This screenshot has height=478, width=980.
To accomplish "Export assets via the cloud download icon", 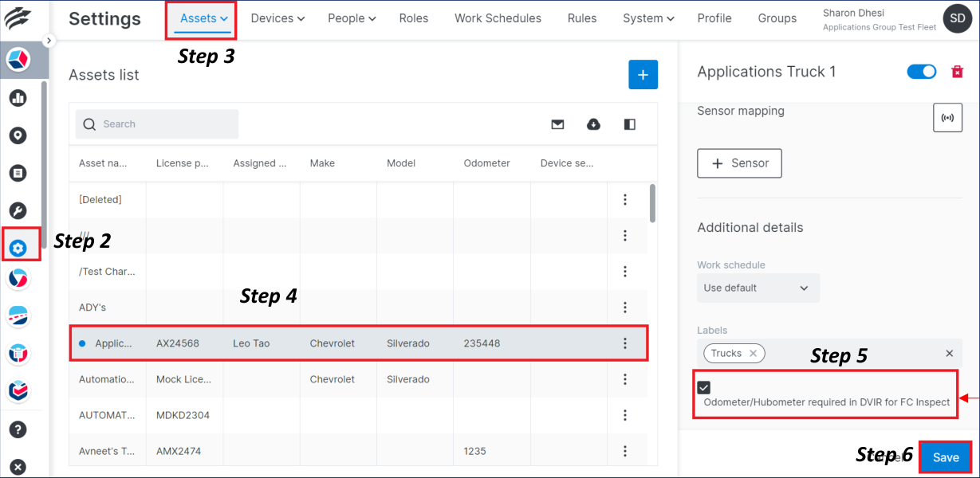I will coord(593,124).
